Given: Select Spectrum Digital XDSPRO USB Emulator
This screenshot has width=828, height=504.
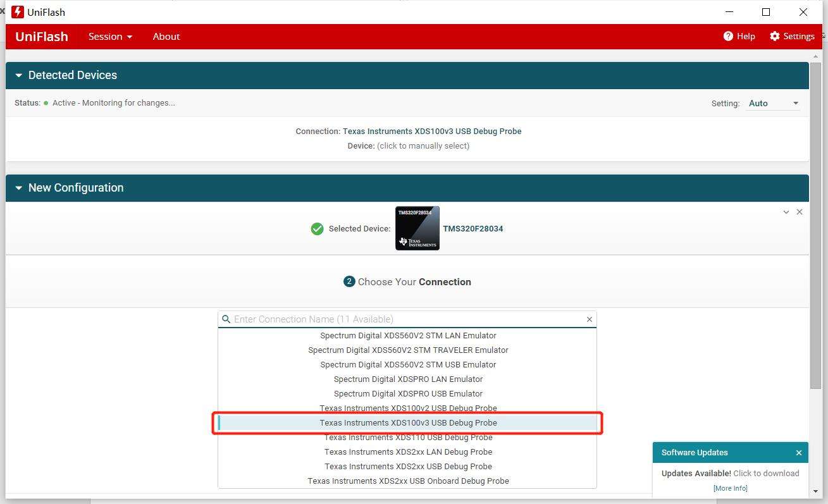Looking at the screenshot, I should click(408, 394).
